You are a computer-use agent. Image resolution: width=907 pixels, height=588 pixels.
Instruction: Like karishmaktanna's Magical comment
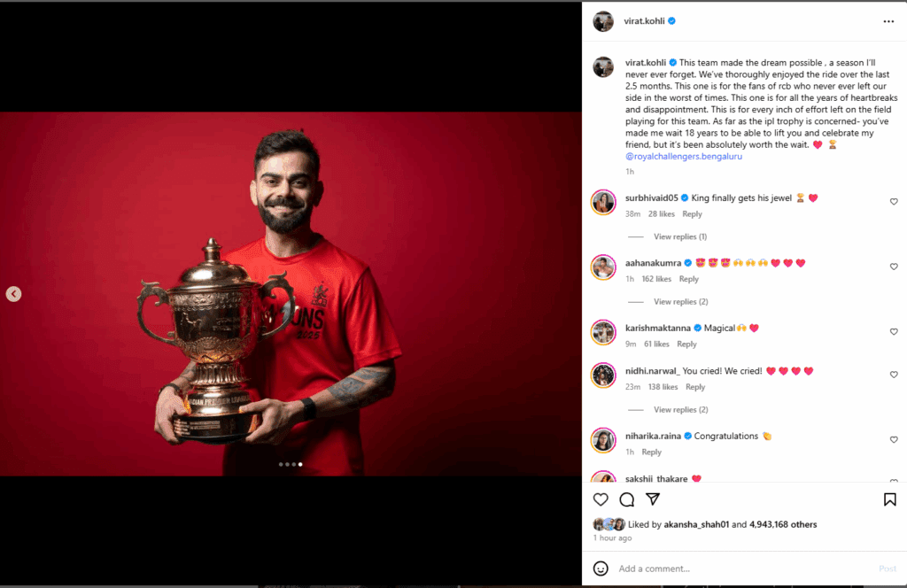click(894, 332)
